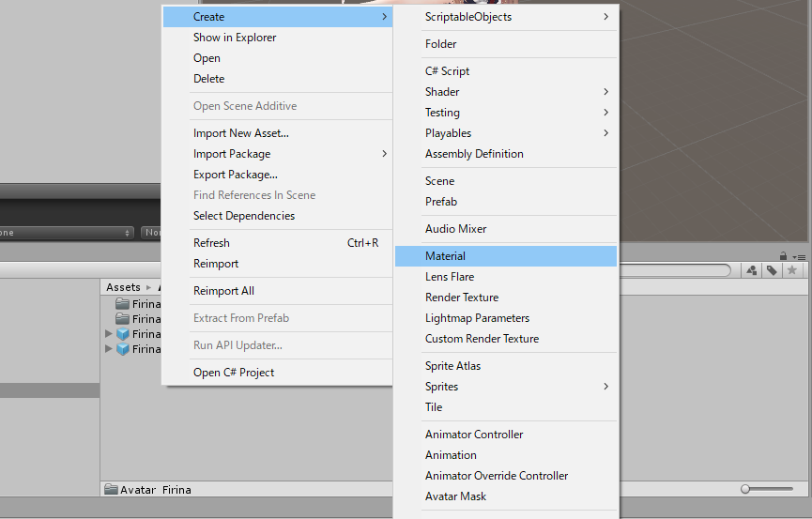Choose Material from the Create menu
The height and width of the screenshot is (519, 812).
pyautogui.click(x=445, y=256)
